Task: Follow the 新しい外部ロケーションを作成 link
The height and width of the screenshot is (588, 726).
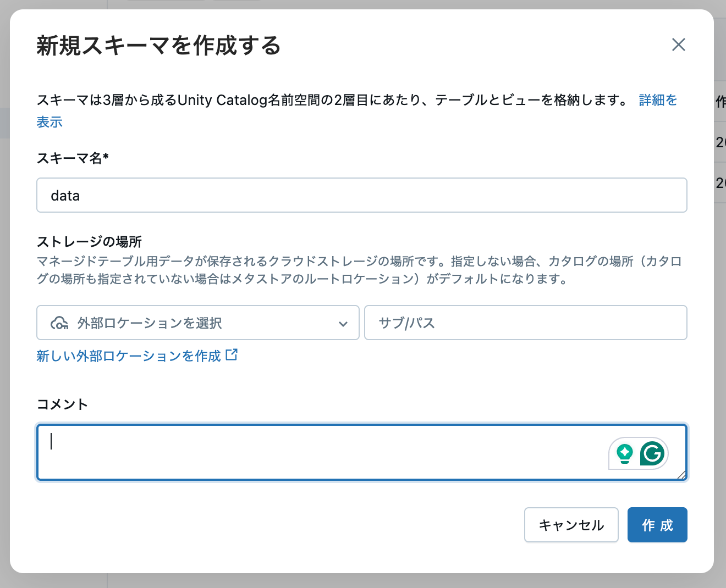Action: tap(129, 356)
